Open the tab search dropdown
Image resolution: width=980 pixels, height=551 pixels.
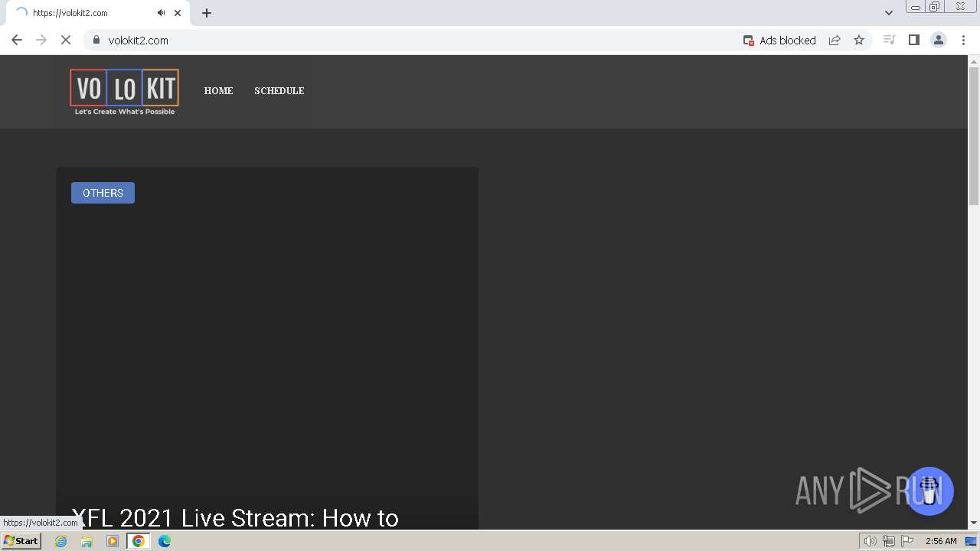889,13
